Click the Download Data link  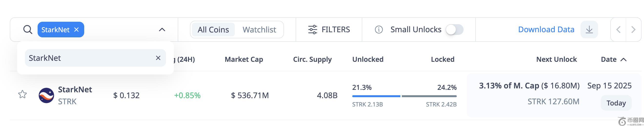coord(546,30)
